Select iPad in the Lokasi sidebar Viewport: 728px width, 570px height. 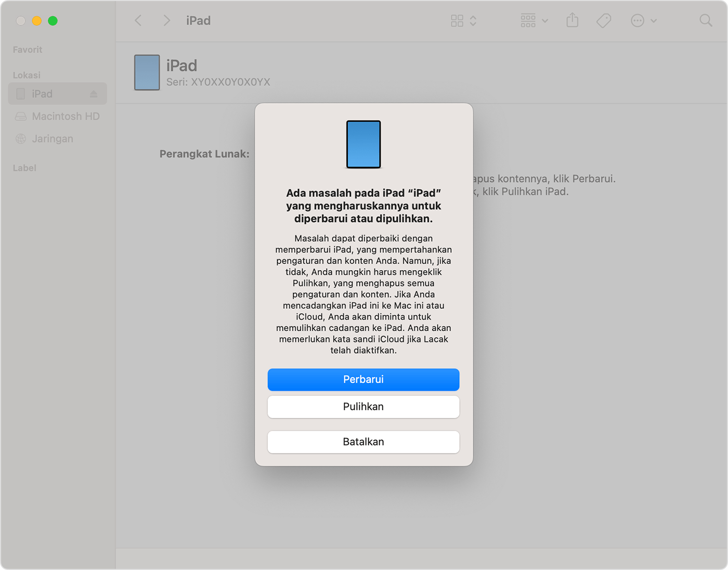coord(42,94)
